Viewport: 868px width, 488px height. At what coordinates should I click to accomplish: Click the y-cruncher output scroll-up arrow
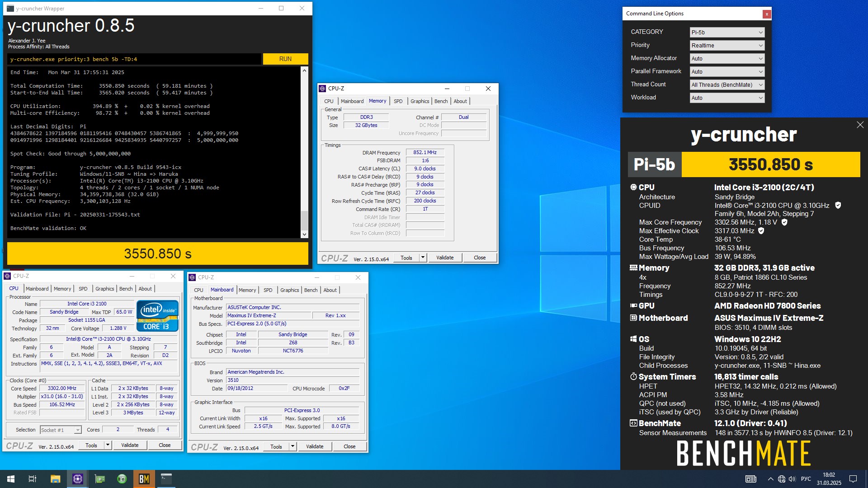point(304,70)
